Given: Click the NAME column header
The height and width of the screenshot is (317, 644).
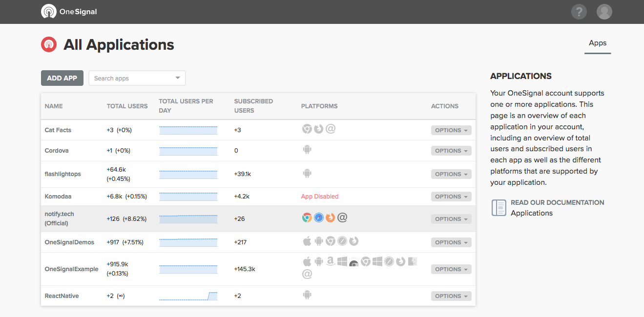Looking at the screenshot, I should point(54,106).
